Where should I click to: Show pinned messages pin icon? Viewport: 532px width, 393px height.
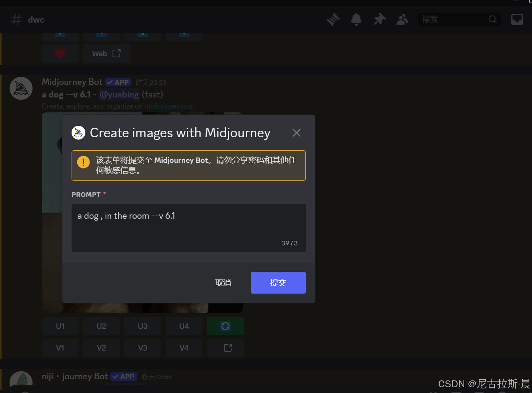pos(379,19)
